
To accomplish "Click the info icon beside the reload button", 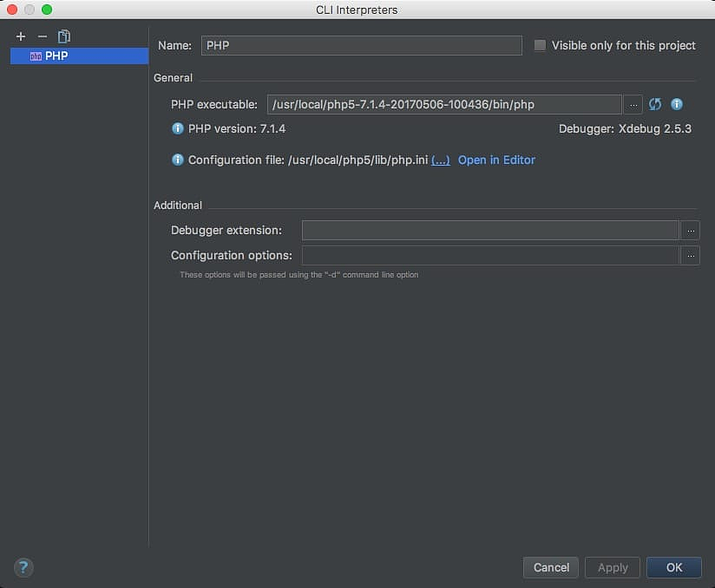I will [x=677, y=104].
